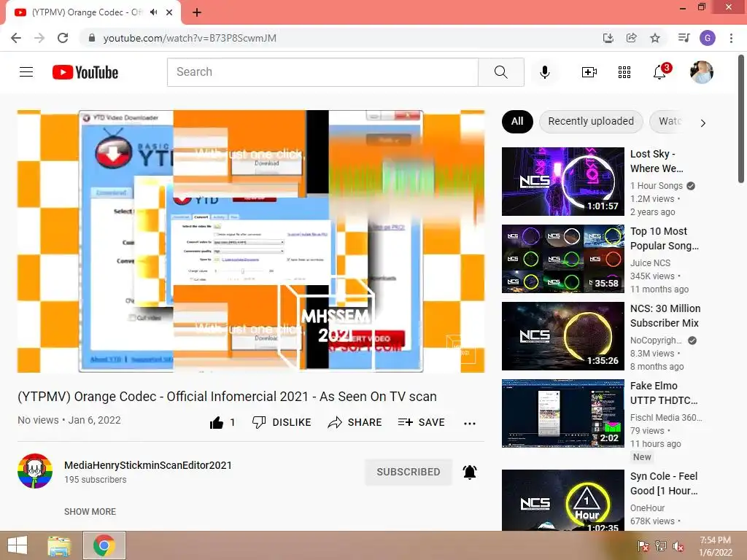Image resolution: width=747 pixels, height=560 pixels.
Task: Open MediaHenryStickminScanEditor2021 channel name link
Action: tap(148, 465)
